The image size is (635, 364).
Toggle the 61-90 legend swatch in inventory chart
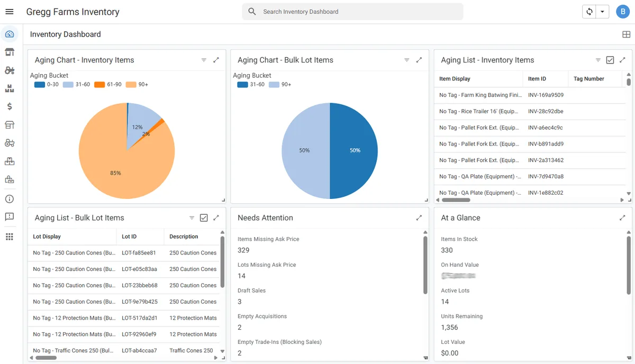[x=99, y=85]
